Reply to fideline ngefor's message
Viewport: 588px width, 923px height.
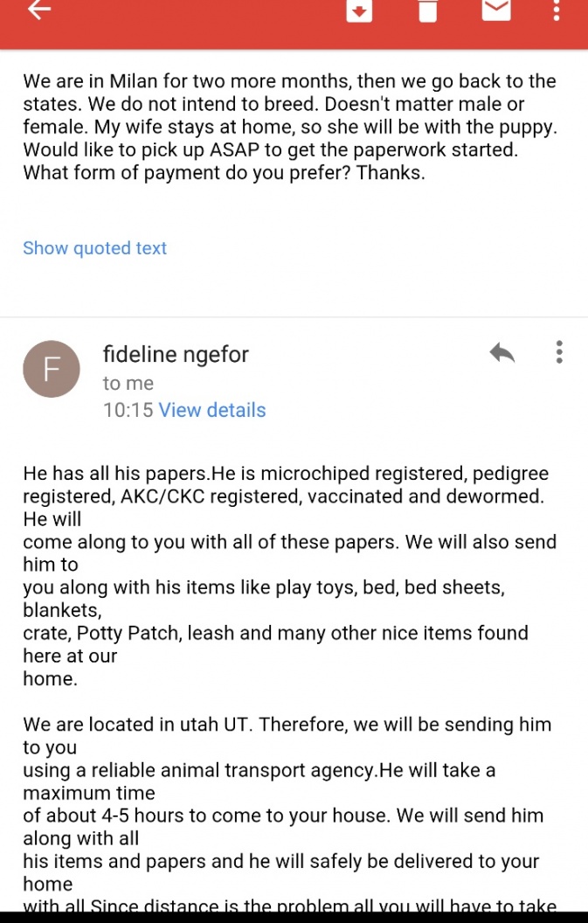point(502,352)
